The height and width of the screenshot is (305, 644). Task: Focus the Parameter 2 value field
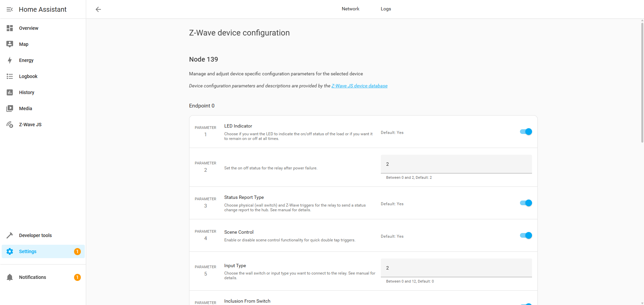point(456,164)
